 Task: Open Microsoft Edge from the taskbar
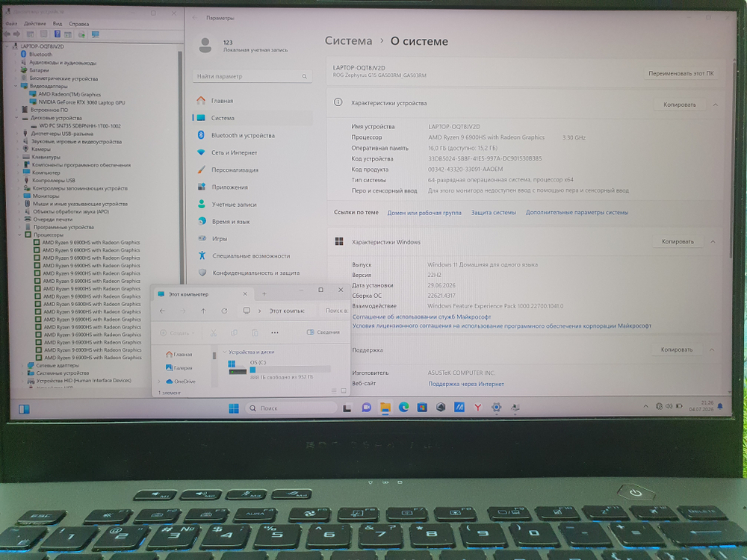pyautogui.click(x=403, y=407)
